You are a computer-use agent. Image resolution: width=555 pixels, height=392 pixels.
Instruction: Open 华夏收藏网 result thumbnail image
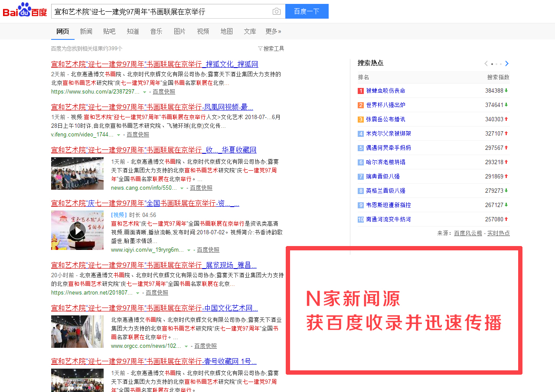tap(77, 173)
